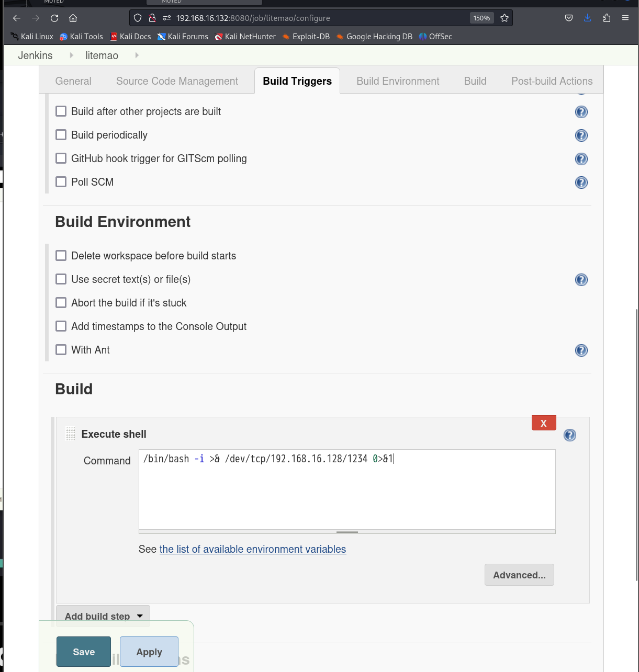Screen dimensions: 639x672
Task: Click the insecure connection lock icon
Action: point(152,18)
